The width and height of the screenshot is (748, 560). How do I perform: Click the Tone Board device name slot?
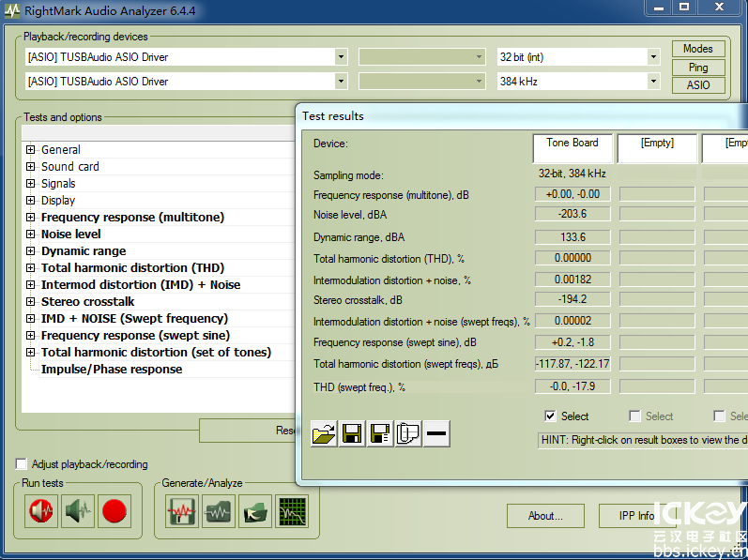tap(572, 148)
